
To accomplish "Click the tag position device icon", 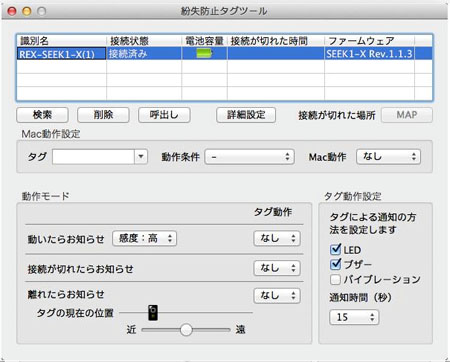I will tap(153, 313).
